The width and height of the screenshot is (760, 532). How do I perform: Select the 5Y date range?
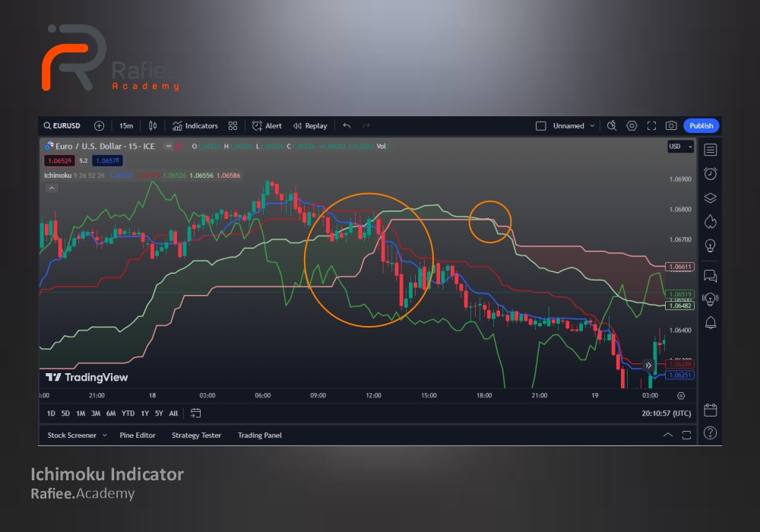click(159, 413)
